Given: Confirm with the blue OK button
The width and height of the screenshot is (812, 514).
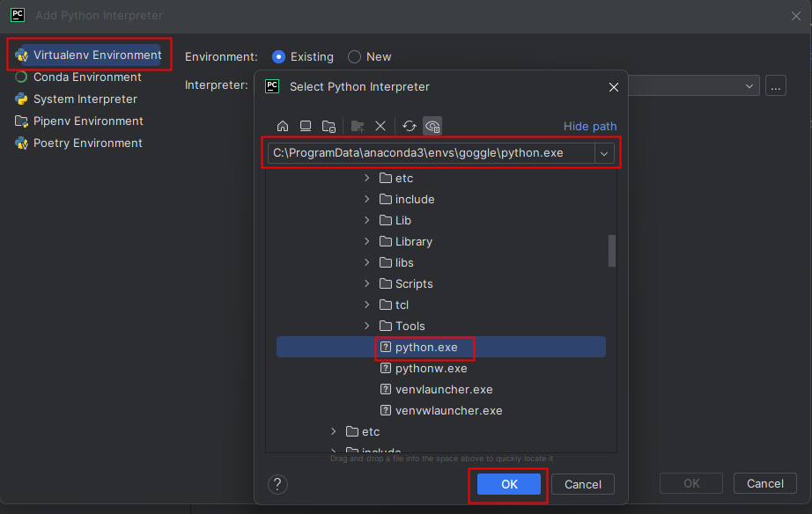Looking at the screenshot, I should click(x=508, y=484).
